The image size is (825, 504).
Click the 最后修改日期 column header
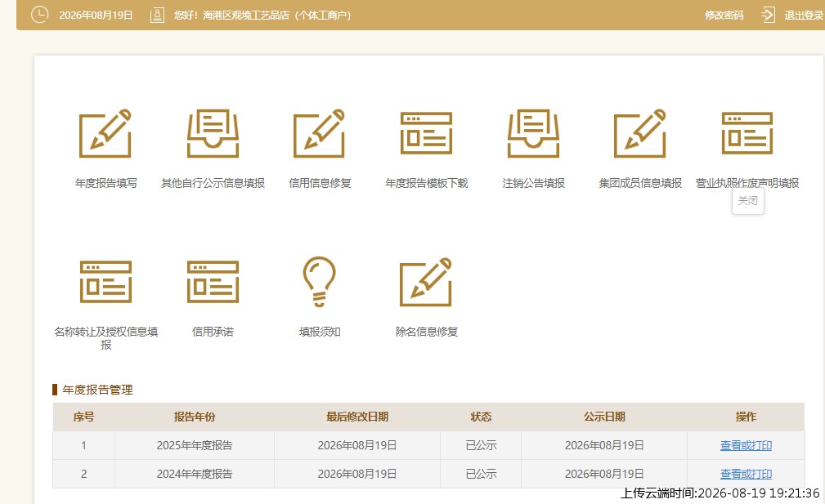(x=357, y=417)
